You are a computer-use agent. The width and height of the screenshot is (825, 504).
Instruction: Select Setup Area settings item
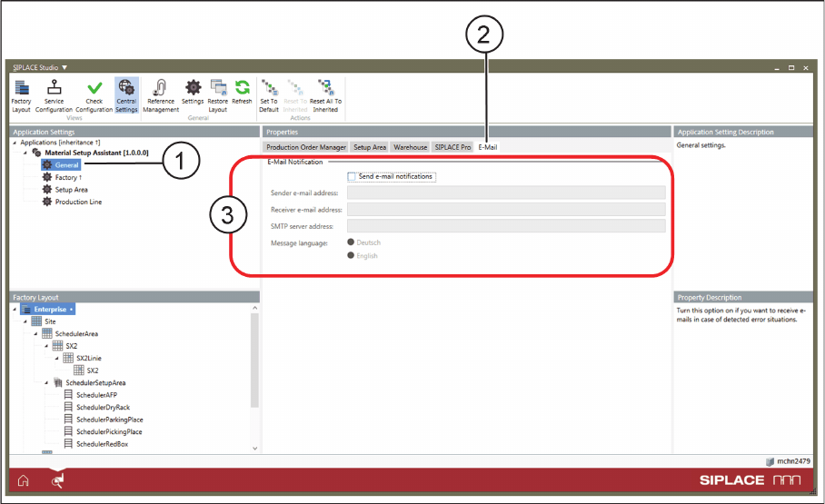71,190
